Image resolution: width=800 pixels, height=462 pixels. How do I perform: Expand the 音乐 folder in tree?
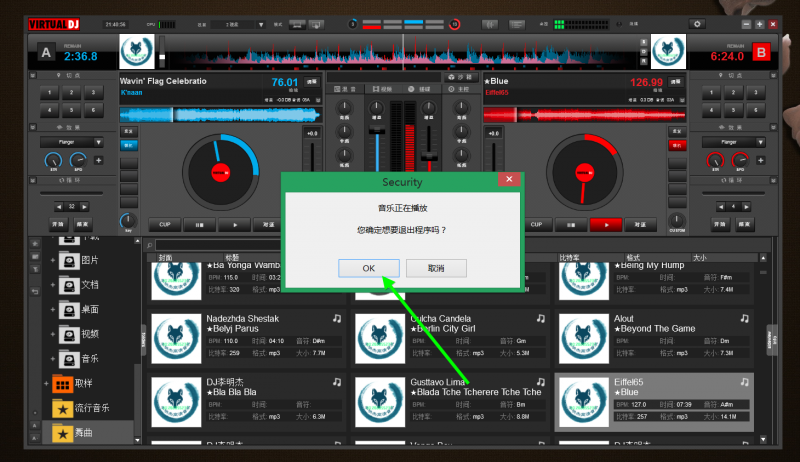pos(53,358)
